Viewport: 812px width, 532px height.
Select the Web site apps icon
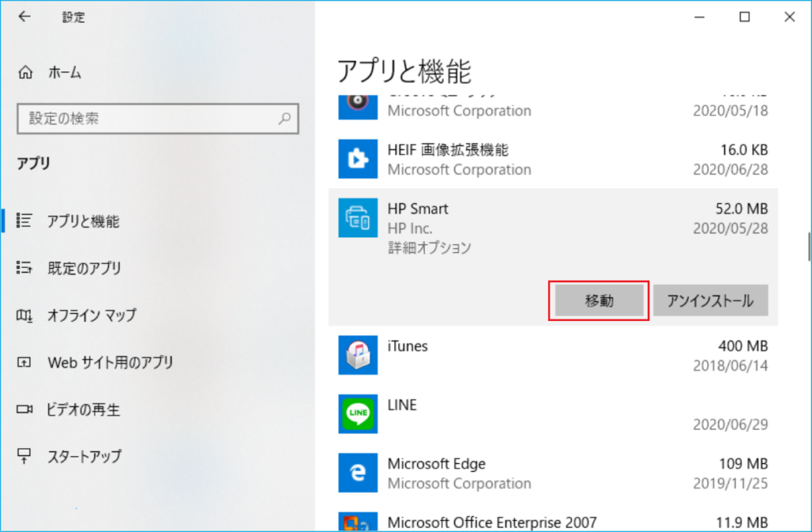coord(25,362)
